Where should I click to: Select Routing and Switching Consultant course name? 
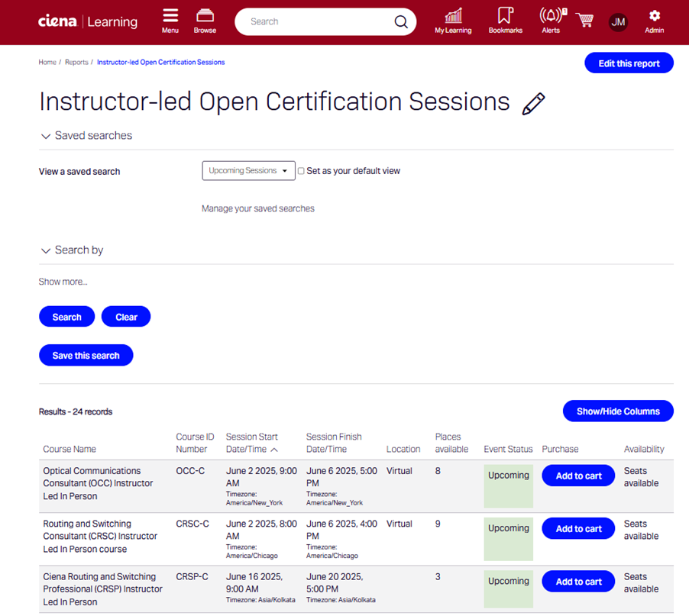coord(100,537)
